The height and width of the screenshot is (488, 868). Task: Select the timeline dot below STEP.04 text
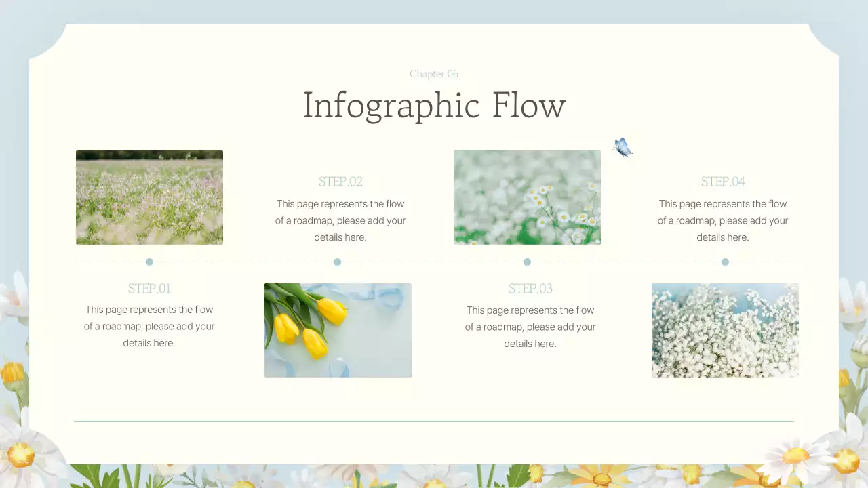[x=725, y=262]
